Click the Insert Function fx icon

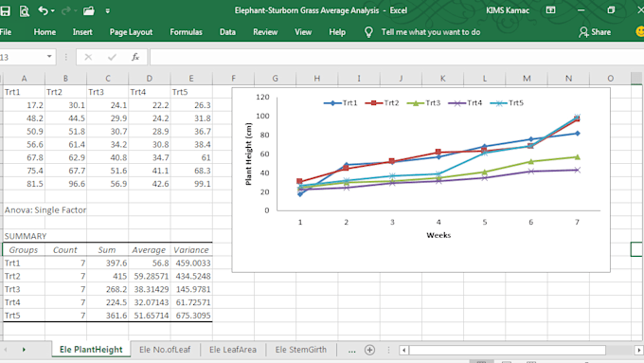tap(135, 57)
